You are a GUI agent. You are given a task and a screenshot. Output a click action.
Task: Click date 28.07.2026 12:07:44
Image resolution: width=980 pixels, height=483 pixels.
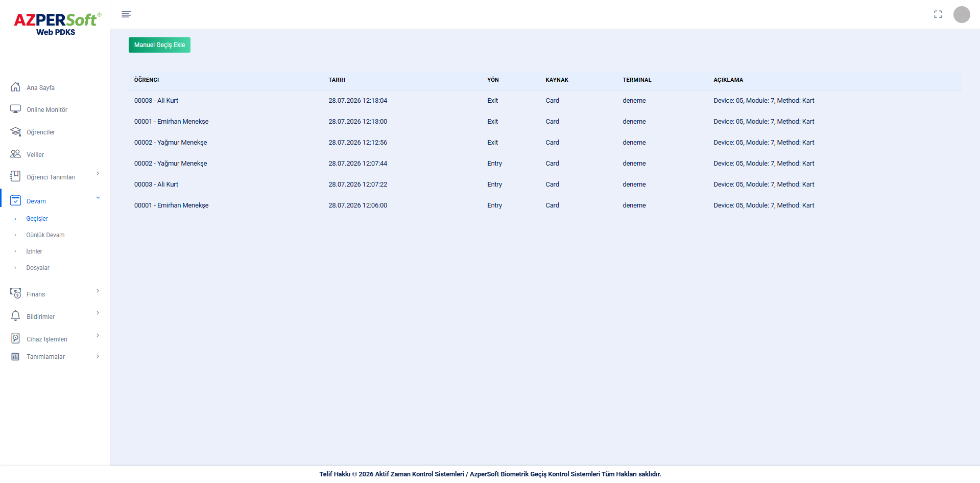coord(357,164)
